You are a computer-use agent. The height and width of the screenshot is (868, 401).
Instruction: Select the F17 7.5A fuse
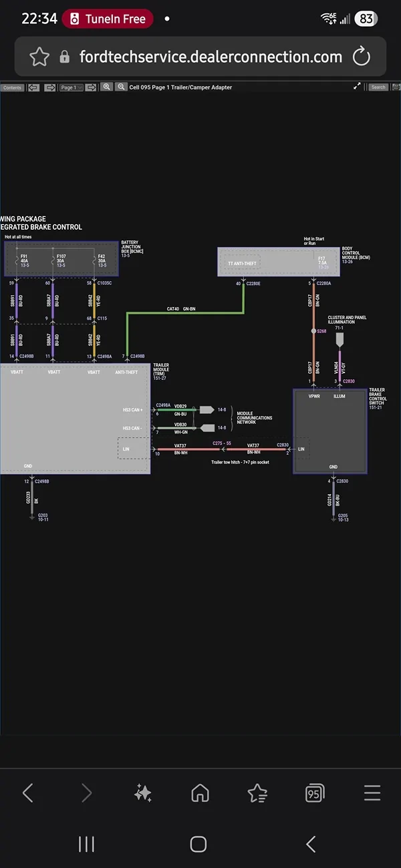point(322,262)
